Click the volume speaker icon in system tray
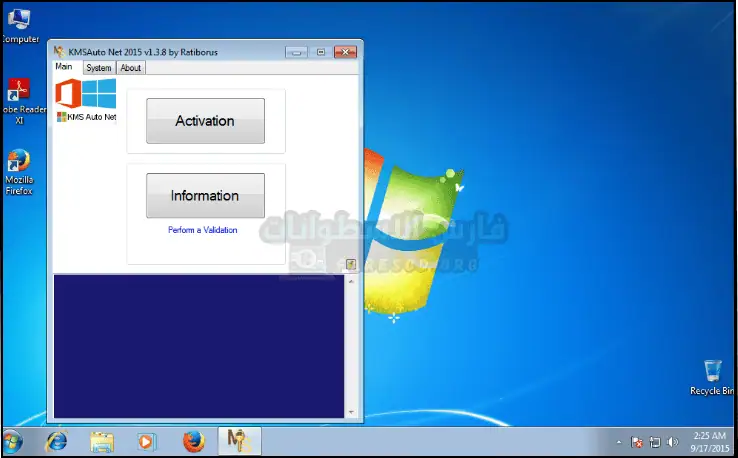This screenshot has width=738, height=458. 672,440
